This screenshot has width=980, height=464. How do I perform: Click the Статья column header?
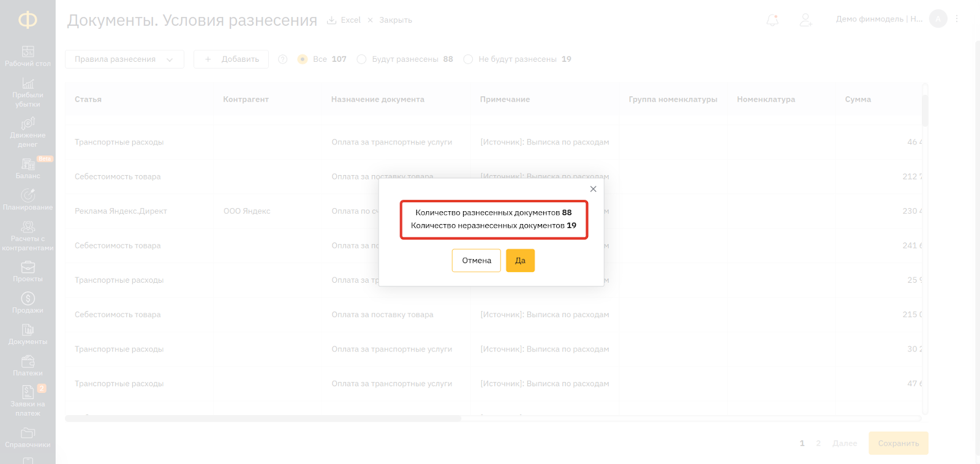pyautogui.click(x=88, y=99)
